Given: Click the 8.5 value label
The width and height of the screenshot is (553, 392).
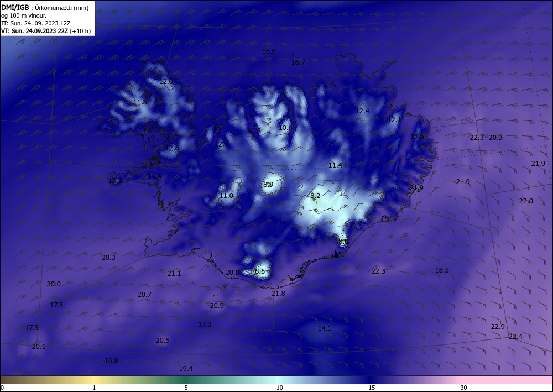Looking at the screenshot, I should coord(260,271).
